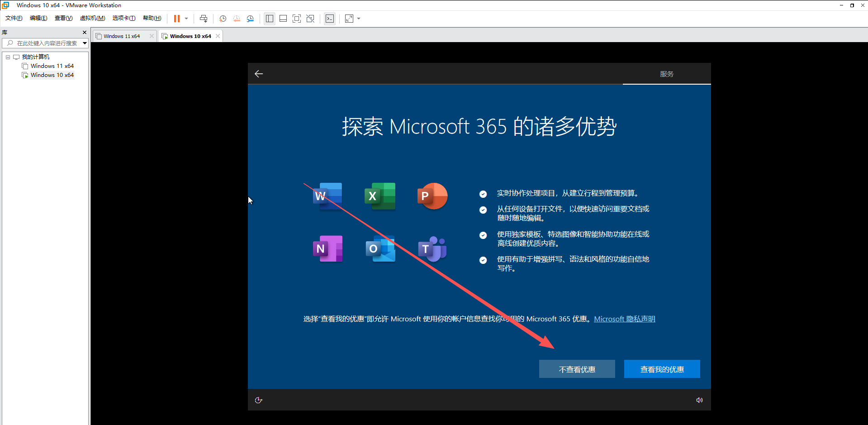Open the 文件(F) menu
The image size is (868, 425).
pos(14,18)
